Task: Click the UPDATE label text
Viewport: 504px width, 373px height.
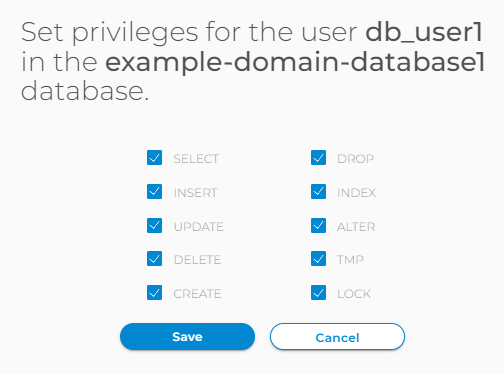Action: [199, 227]
